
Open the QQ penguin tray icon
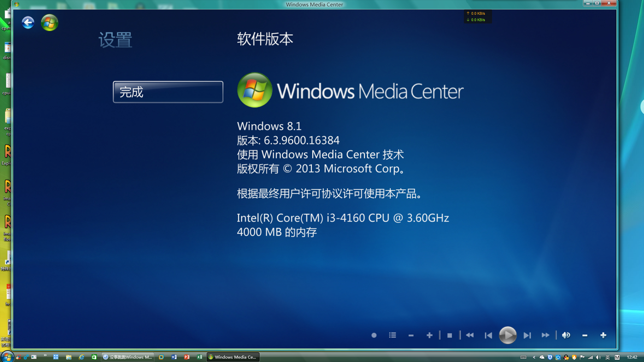click(x=566, y=357)
